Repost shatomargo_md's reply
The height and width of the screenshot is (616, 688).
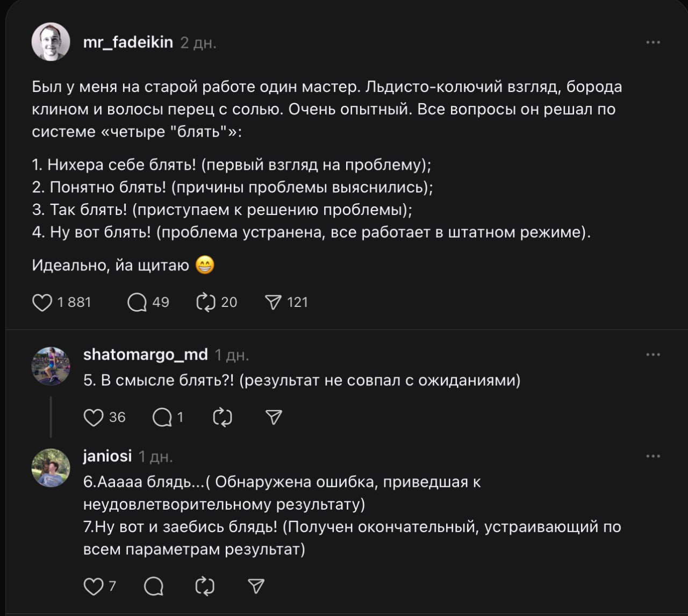click(223, 418)
